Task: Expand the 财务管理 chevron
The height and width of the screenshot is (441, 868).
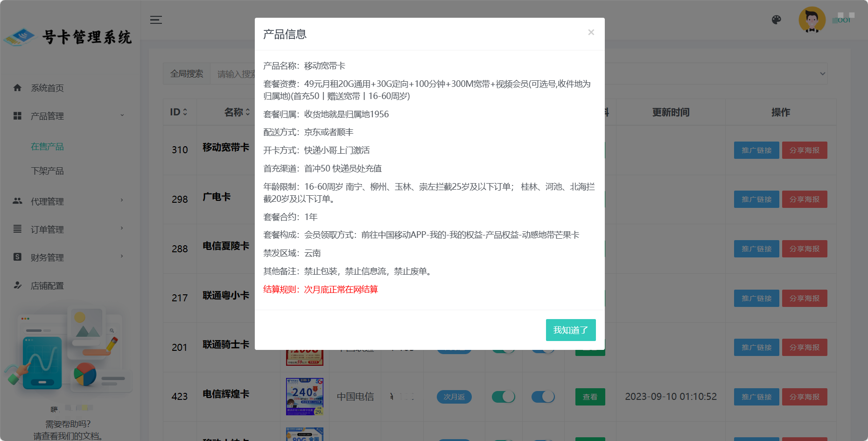Action: [122, 256]
